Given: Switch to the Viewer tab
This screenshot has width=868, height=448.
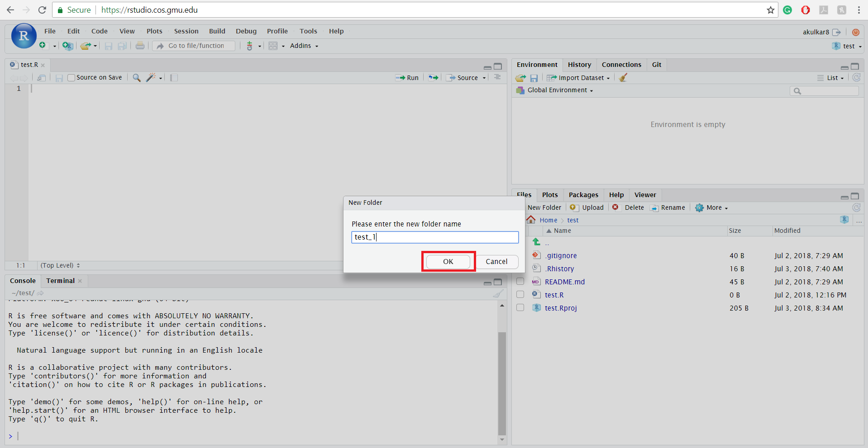Looking at the screenshot, I should click(645, 195).
